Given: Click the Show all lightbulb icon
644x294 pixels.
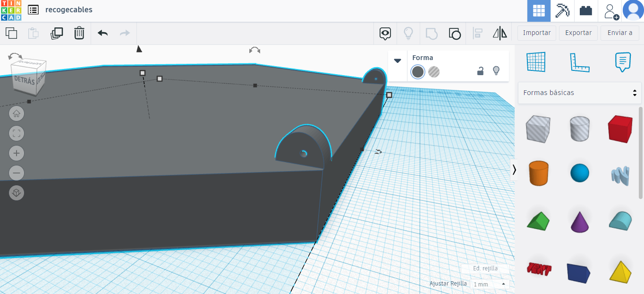Looking at the screenshot, I should (408, 33).
